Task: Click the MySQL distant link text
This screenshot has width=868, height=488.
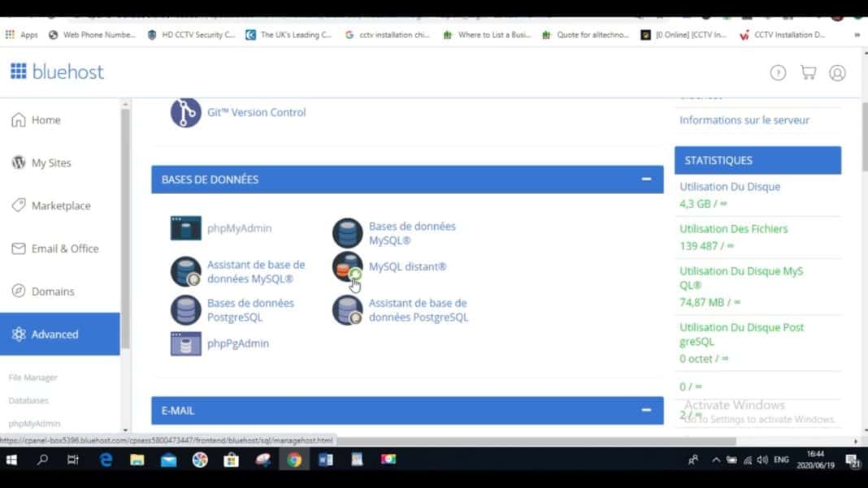Action: pyautogui.click(x=407, y=266)
